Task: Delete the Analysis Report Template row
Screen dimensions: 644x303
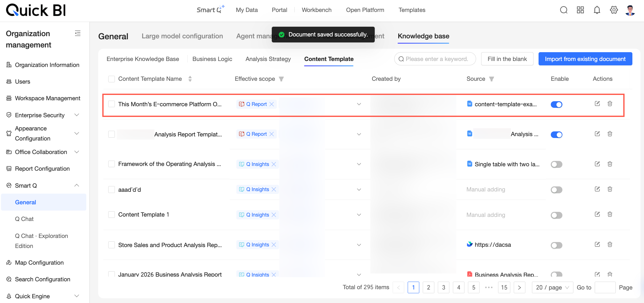Action: pyautogui.click(x=610, y=134)
